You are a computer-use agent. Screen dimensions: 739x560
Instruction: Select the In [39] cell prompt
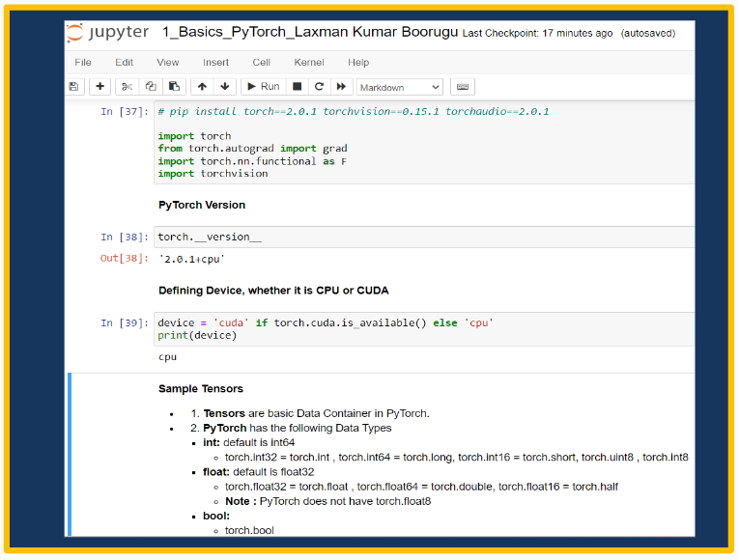click(x=125, y=323)
